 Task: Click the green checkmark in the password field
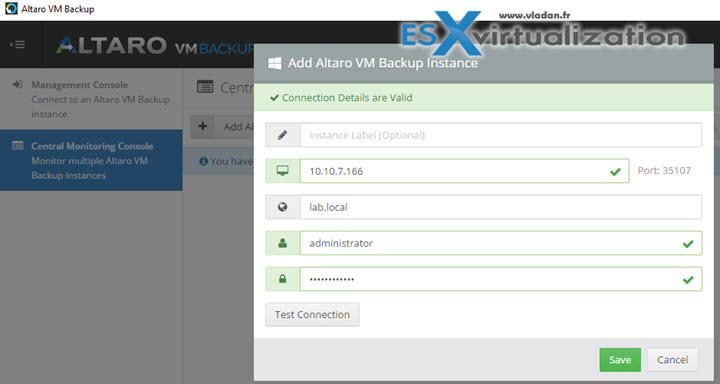click(x=688, y=280)
